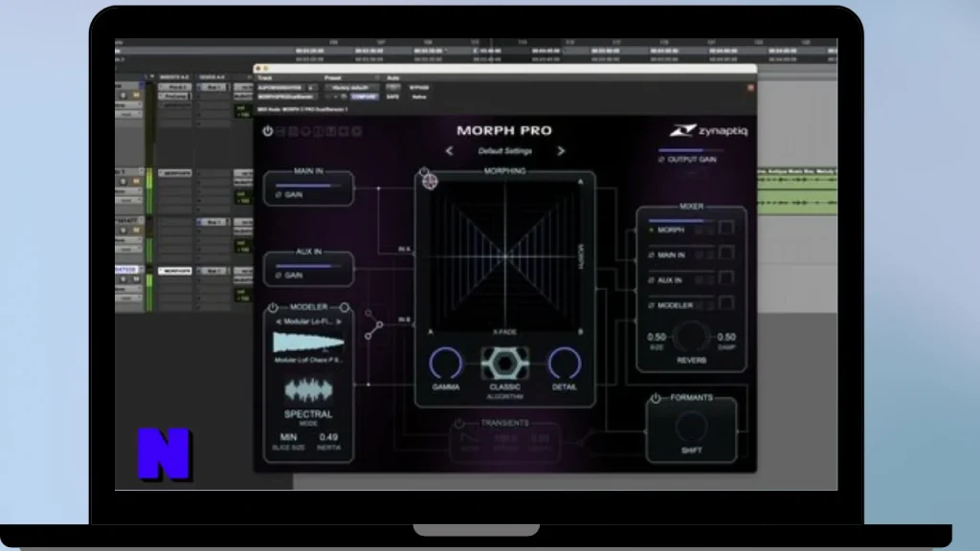Click the Gamma knob
The image size is (980, 551).
coord(446,364)
